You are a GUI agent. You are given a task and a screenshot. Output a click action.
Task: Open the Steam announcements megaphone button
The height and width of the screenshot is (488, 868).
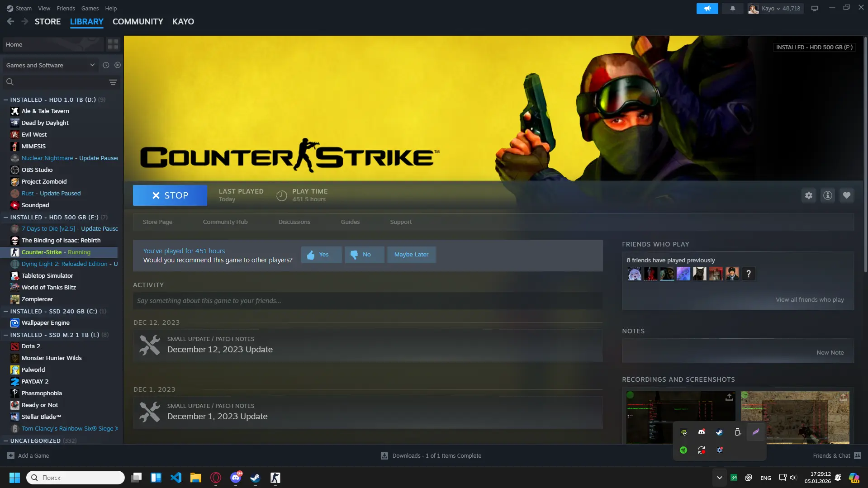(707, 8)
